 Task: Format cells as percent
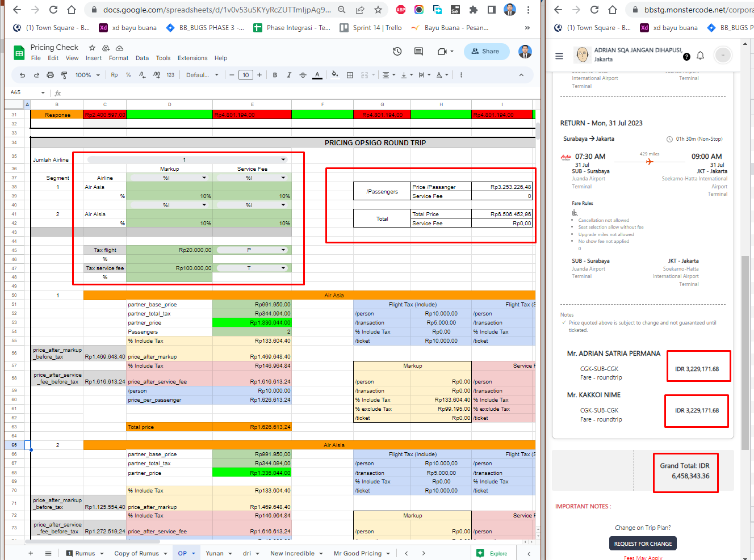128,75
